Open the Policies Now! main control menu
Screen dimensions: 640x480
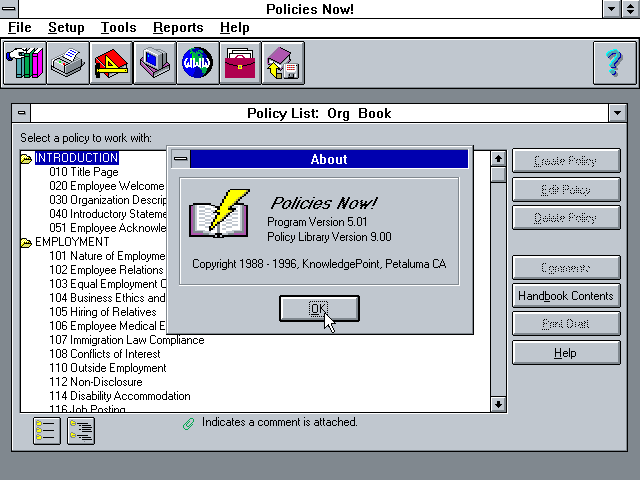click(x=9, y=9)
